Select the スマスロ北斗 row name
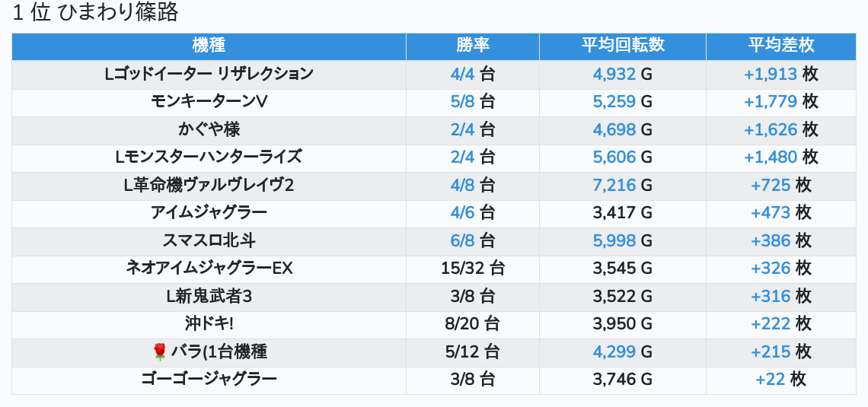Image resolution: width=868 pixels, height=407 pixels. [x=209, y=240]
